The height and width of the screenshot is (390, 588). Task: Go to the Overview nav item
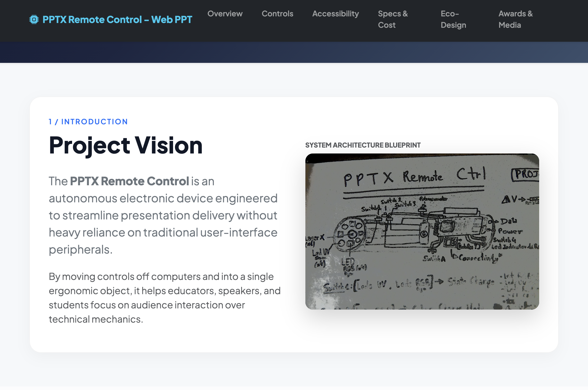[x=225, y=14]
